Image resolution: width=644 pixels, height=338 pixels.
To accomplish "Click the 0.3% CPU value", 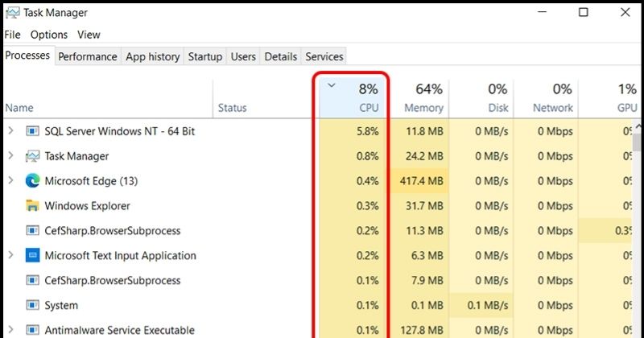I will 368,206.
